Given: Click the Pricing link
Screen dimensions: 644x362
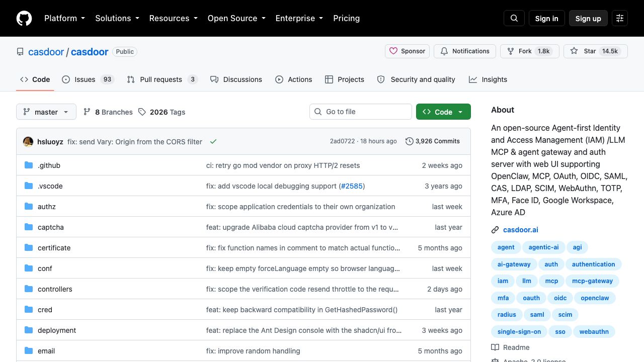Looking at the screenshot, I should point(346,18).
